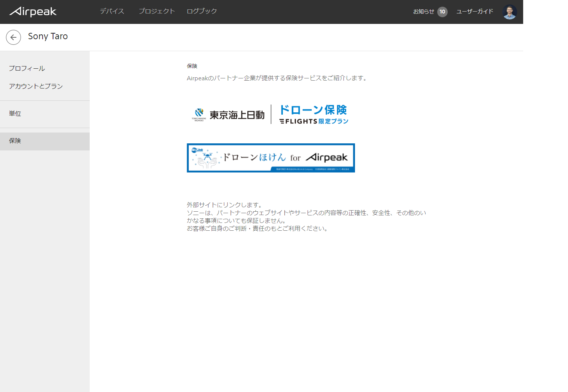
Task: Click the 保険 section heading
Action: 192,66
